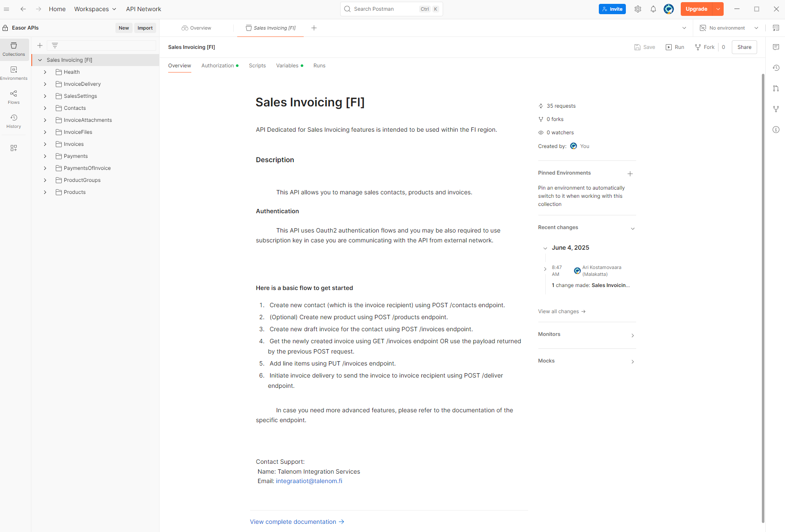Open View all changes link
785x532 pixels.
coord(562,311)
